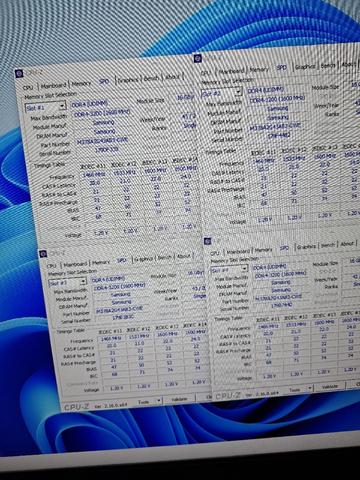Switch to the CPU tab in the Slot #4 window
The image size is (360, 480).
point(215,253)
